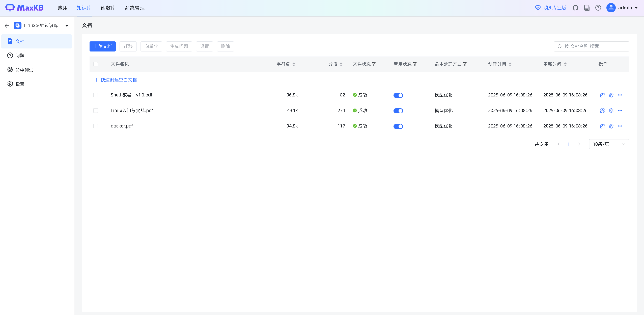Click 快速创建空白文档 link
This screenshot has width=644, height=315.
click(119, 80)
